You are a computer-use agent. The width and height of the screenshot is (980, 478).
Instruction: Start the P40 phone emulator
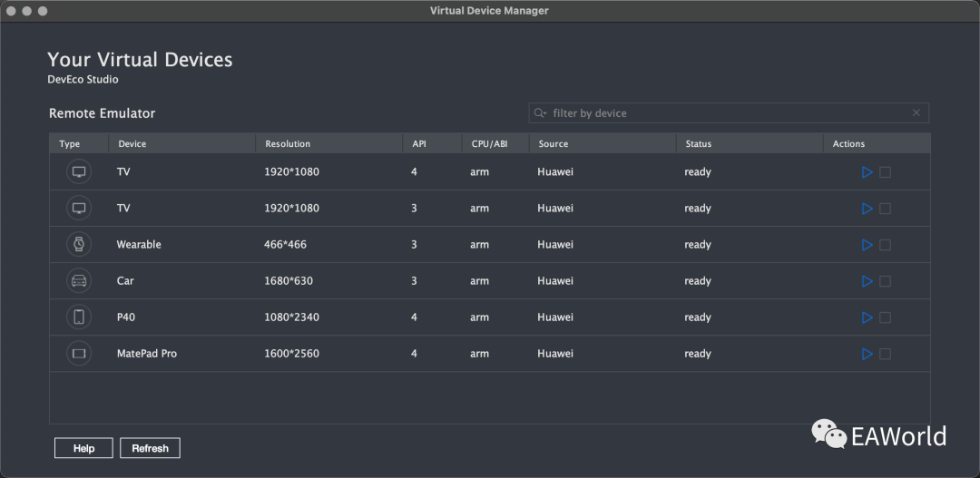867,317
